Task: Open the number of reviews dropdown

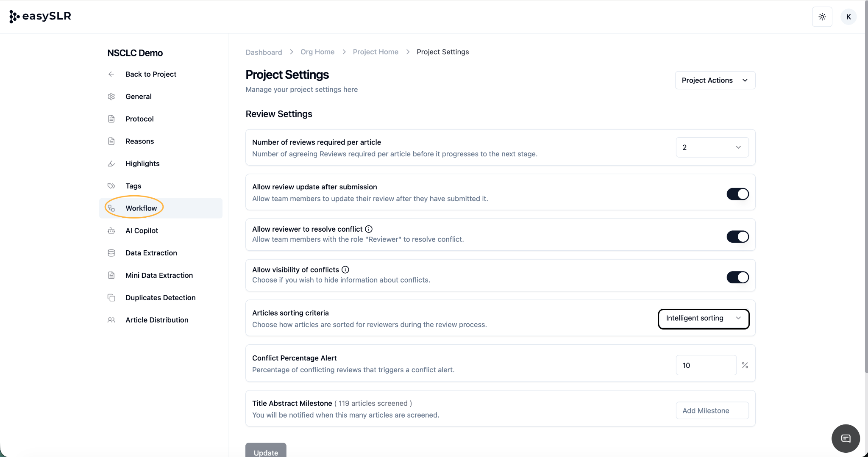Action: 712,147
